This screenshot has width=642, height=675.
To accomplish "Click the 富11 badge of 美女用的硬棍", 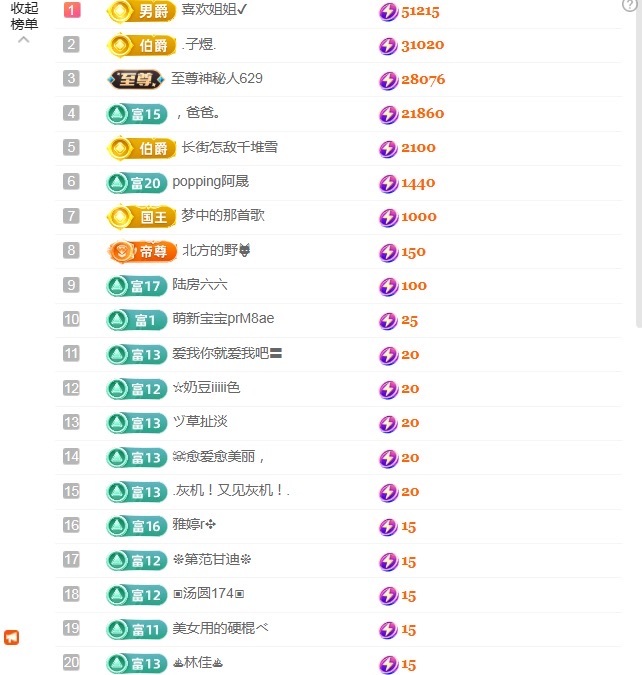I will pyautogui.click(x=136, y=629).
